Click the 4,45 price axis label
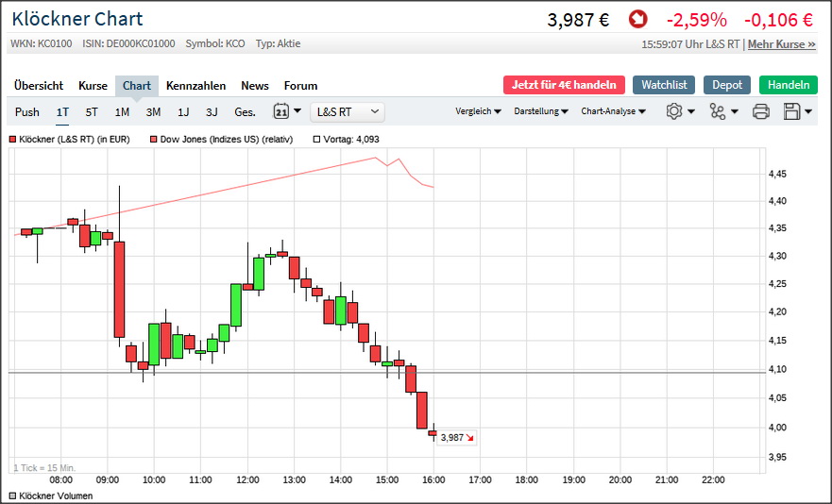 pos(777,174)
